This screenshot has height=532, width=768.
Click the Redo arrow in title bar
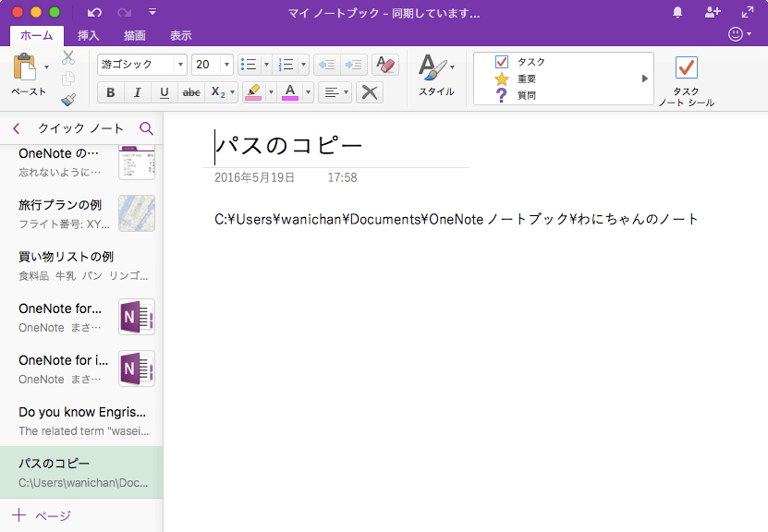125,12
